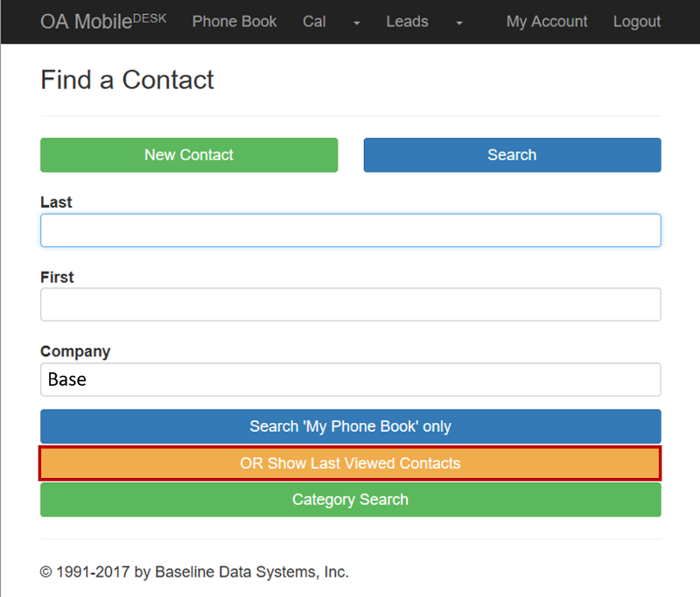Create a contact with New Contact button

click(x=189, y=155)
